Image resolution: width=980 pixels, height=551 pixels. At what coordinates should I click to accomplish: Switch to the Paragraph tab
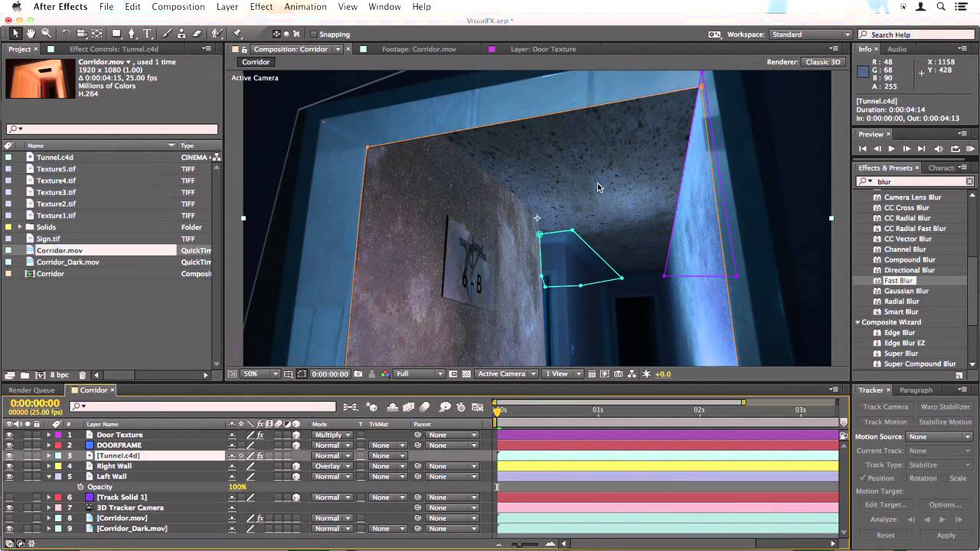click(916, 390)
